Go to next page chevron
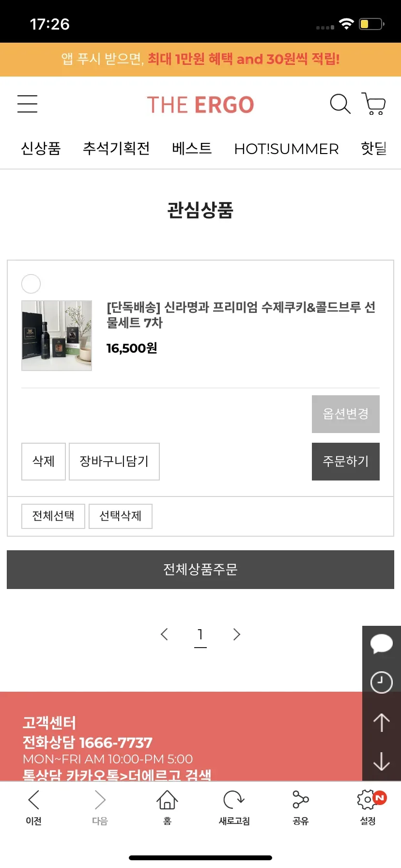The image size is (401, 868). pyautogui.click(x=236, y=634)
